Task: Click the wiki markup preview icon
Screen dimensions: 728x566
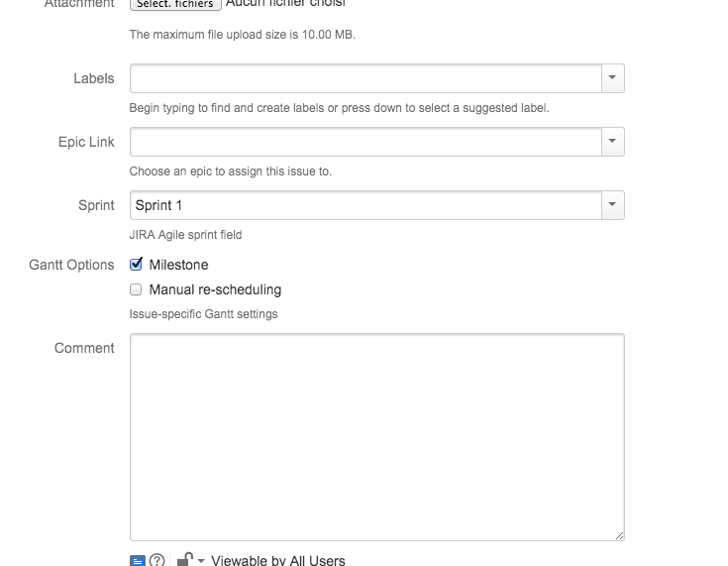Action: tap(138, 560)
